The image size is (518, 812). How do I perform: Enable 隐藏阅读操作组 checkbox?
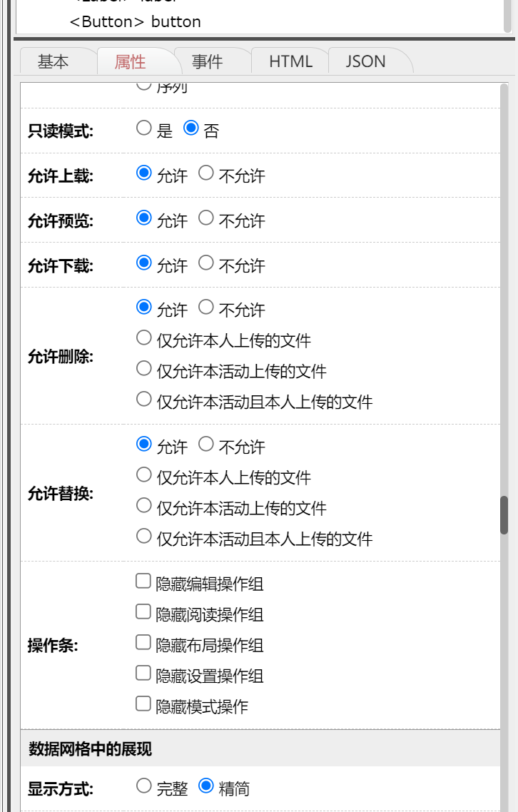pos(143,612)
